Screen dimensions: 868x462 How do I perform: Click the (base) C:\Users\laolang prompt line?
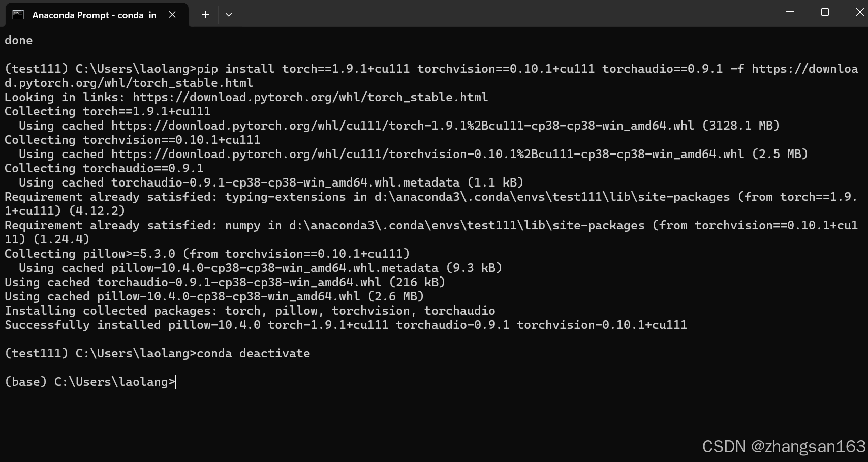(89, 382)
